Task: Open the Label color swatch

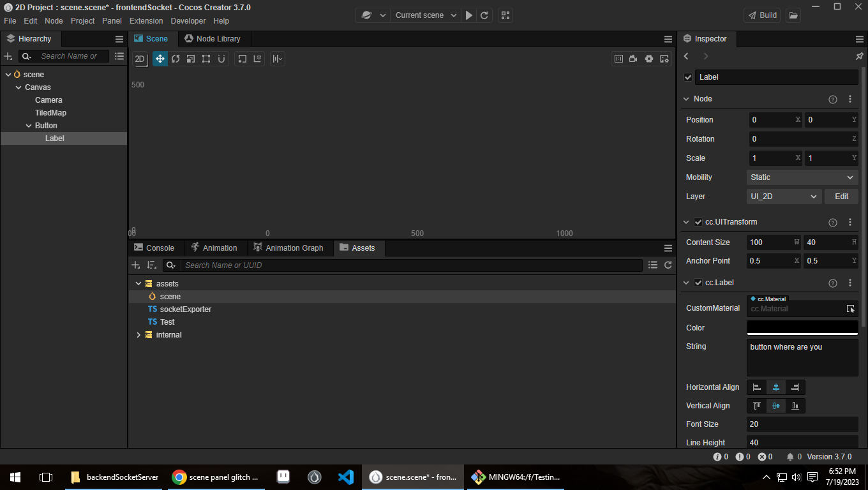Action: (x=802, y=327)
